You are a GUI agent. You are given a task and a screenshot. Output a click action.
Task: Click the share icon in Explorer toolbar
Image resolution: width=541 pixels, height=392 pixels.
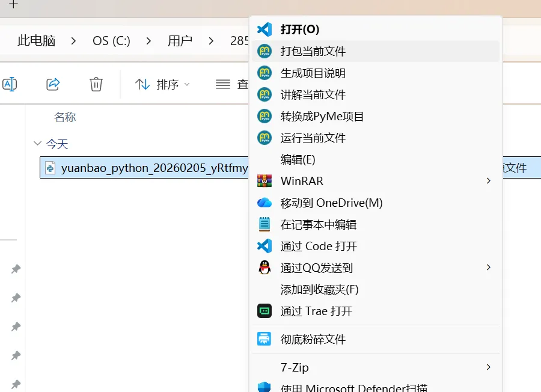[53, 84]
